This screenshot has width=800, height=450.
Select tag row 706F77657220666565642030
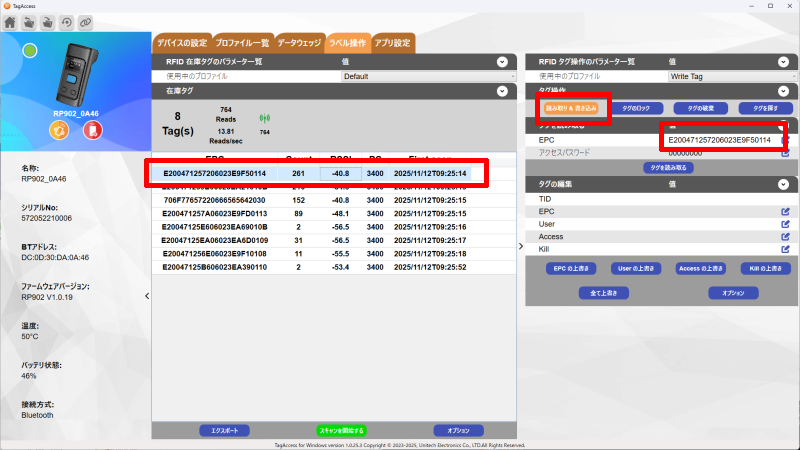tap(208, 199)
